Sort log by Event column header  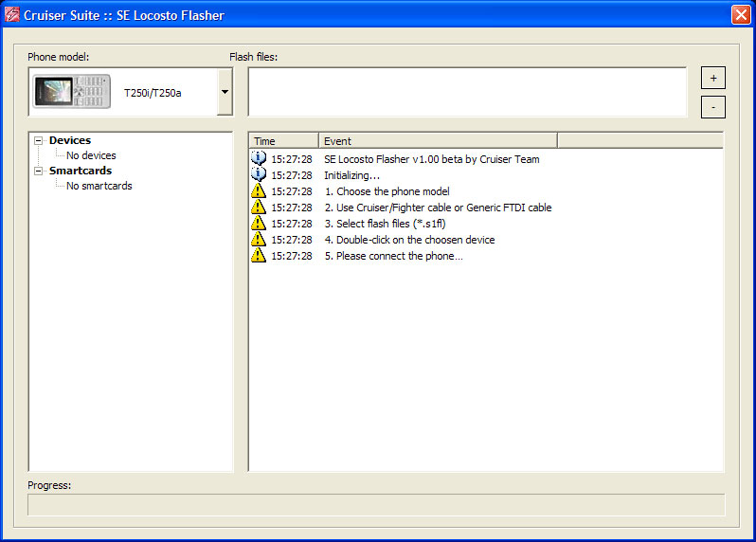click(438, 141)
